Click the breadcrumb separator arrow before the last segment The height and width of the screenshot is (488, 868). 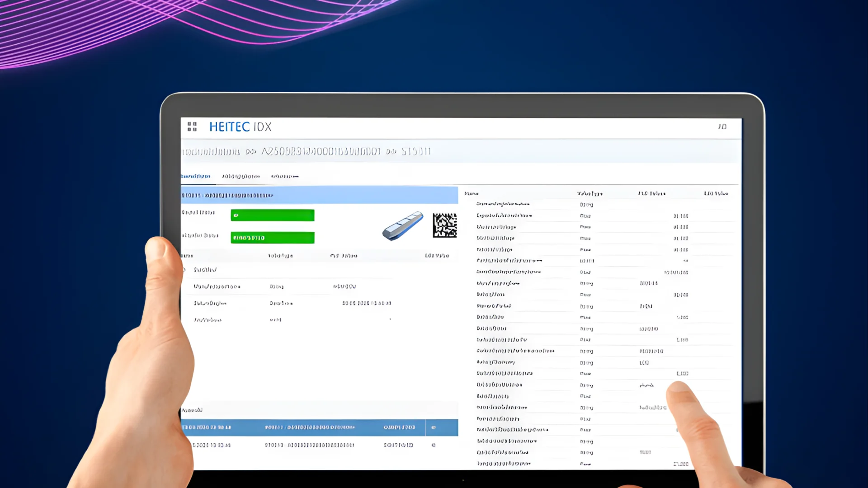(392, 152)
